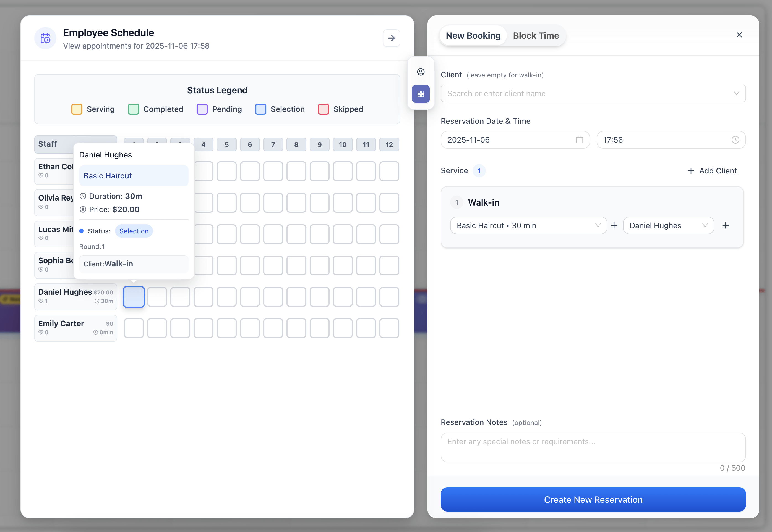
Task: Switch to the Block Time tab
Action: (536, 35)
